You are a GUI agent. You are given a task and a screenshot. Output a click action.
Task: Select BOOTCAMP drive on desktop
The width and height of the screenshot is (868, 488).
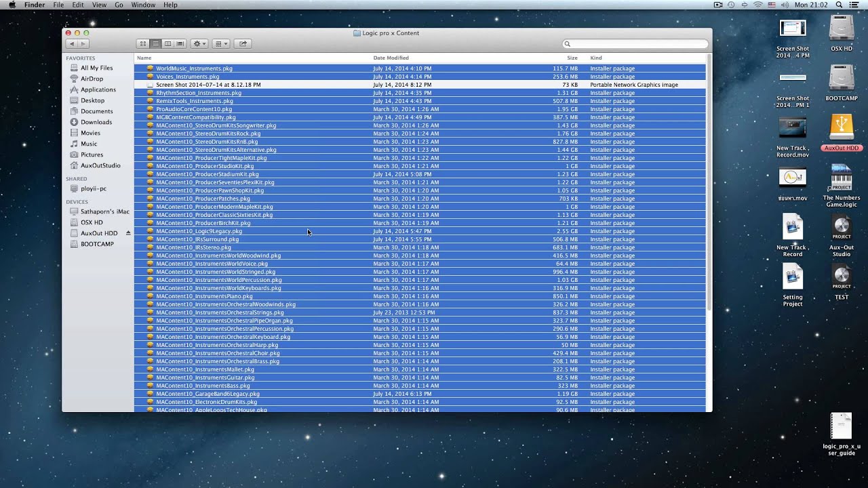pyautogui.click(x=842, y=83)
